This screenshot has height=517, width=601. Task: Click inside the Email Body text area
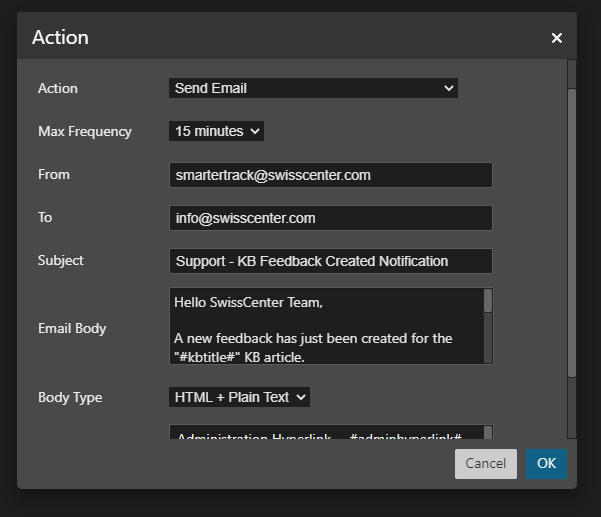(x=325, y=327)
